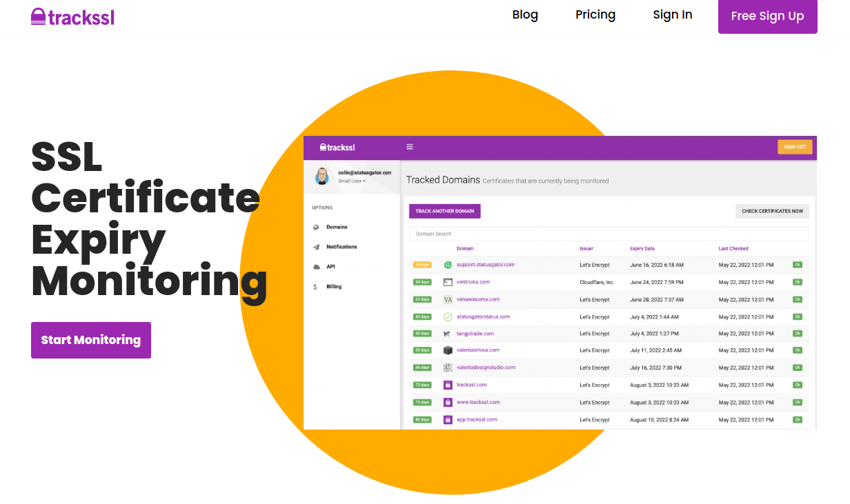This screenshot has height=504, width=850.
Task: Click the VA favicon next to vimawesome.com
Action: click(448, 300)
